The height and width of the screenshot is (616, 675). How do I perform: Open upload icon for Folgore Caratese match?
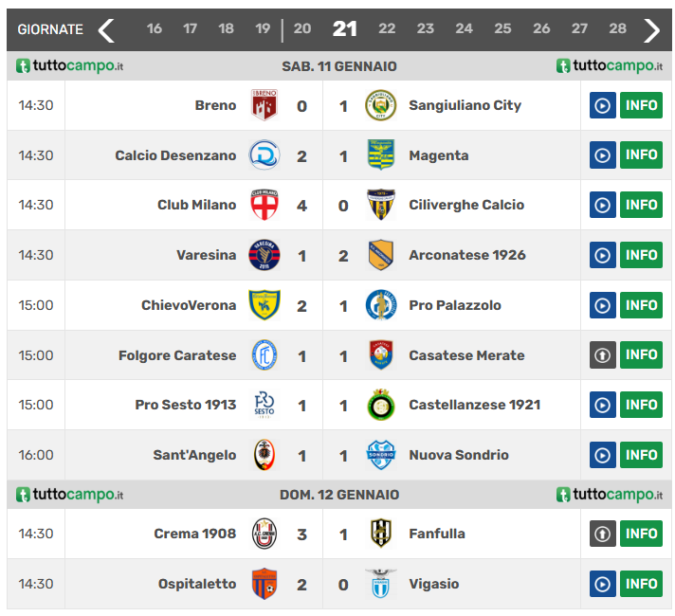(x=602, y=355)
